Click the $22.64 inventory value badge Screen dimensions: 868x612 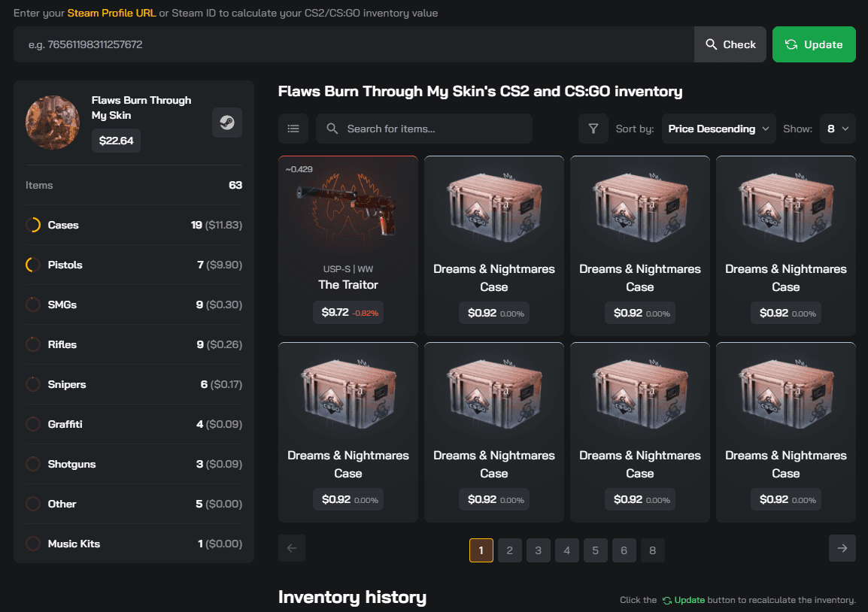tap(117, 141)
